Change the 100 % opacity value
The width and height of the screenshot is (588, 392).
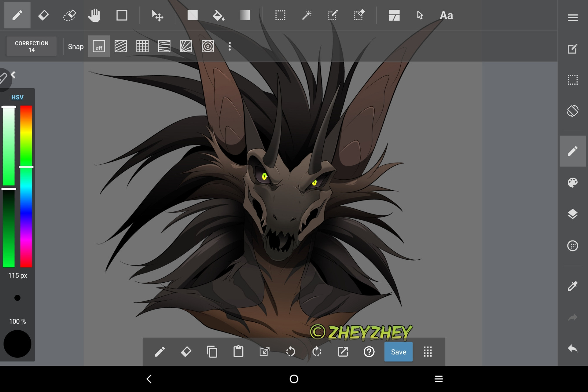(x=17, y=321)
